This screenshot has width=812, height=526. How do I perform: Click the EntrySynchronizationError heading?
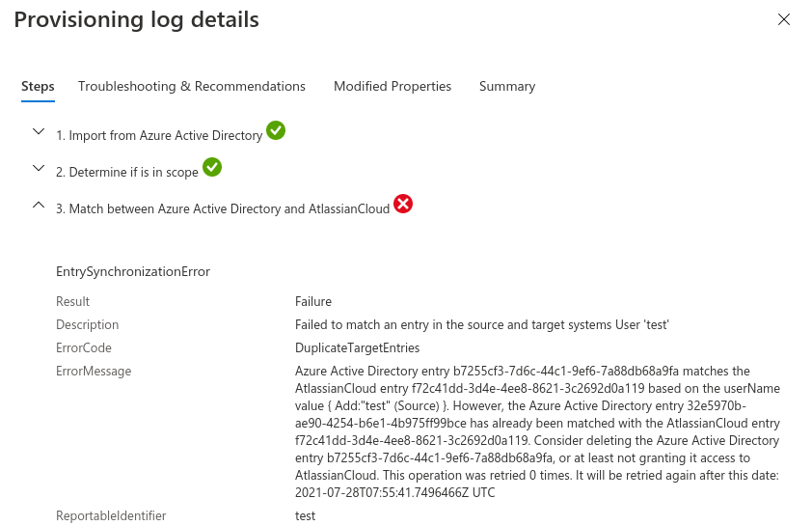click(133, 271)
